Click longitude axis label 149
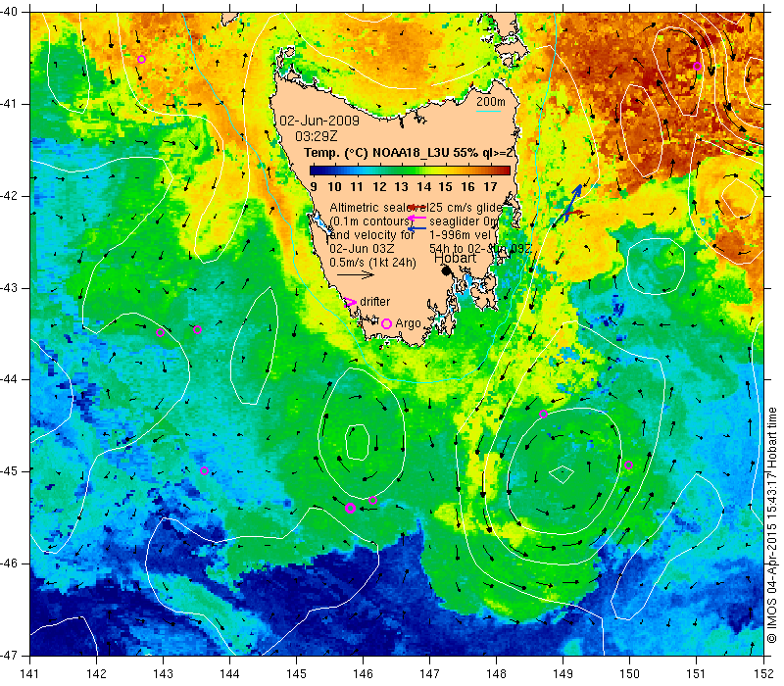This screenshot has height=686, width=784. pyautogui.click(x=563, y=674)
